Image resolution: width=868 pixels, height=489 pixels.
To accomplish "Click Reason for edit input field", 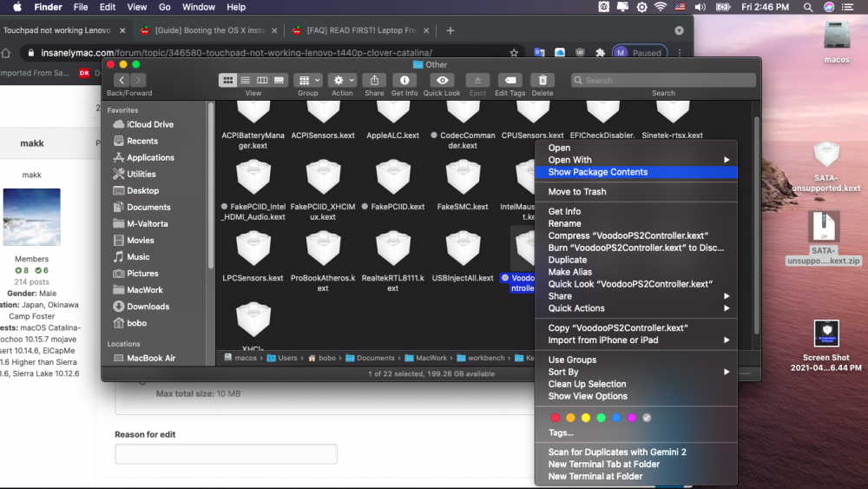I will pyautogui.click(x=226, y=454).
